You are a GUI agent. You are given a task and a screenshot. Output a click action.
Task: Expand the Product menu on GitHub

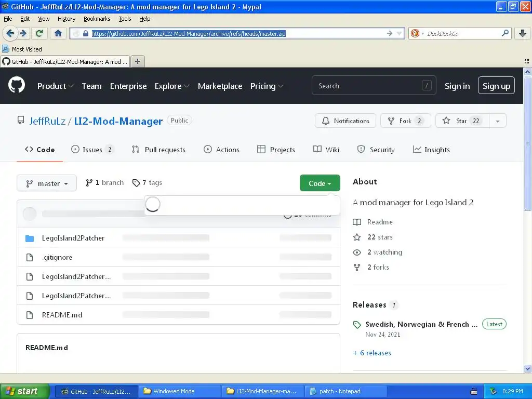55,86
